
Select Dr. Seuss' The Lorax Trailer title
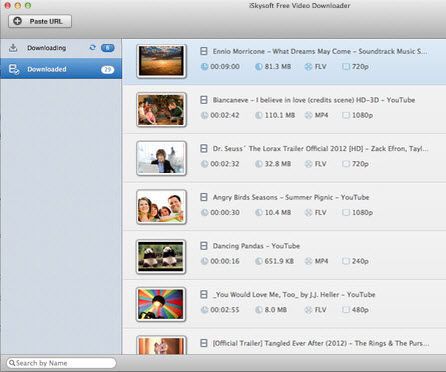321,149
